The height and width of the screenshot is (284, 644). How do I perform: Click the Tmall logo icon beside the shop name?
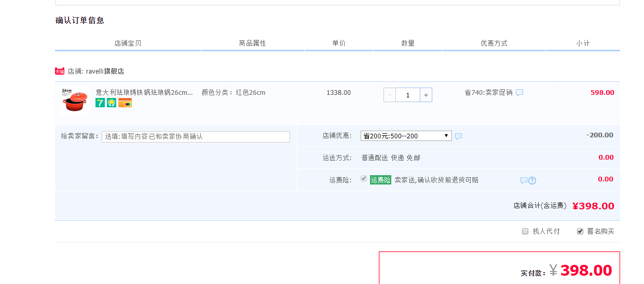(x=60, y=71)
